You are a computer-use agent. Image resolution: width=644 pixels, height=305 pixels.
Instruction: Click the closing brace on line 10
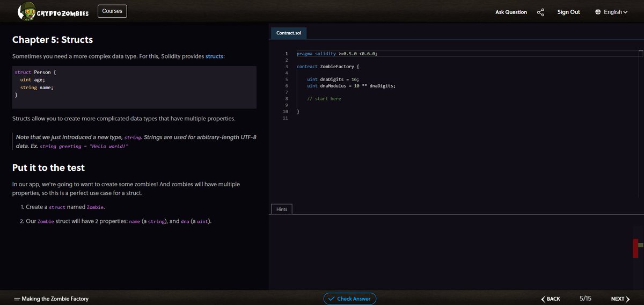coord(298,112)
